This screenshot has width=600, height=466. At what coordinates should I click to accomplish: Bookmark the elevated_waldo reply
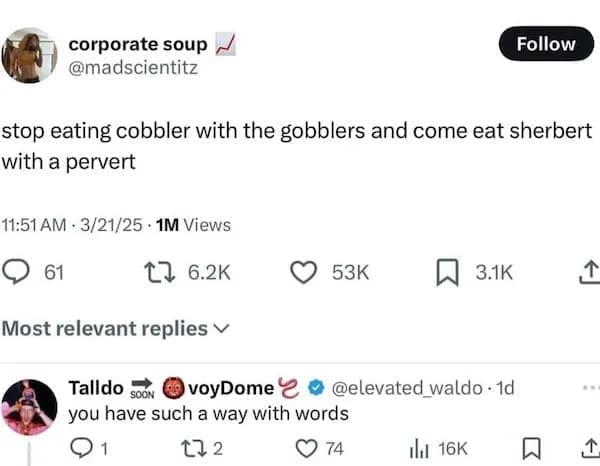(x=534, y=448)
